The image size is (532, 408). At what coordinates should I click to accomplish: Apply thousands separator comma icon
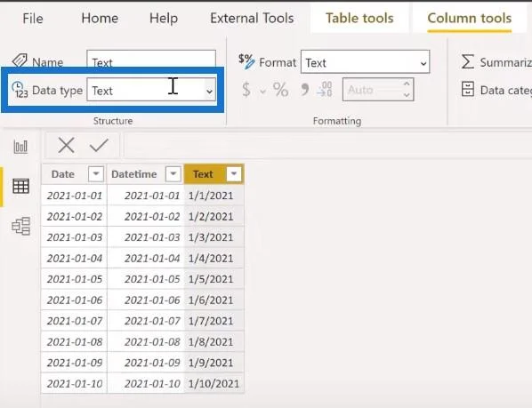(304, 90)
